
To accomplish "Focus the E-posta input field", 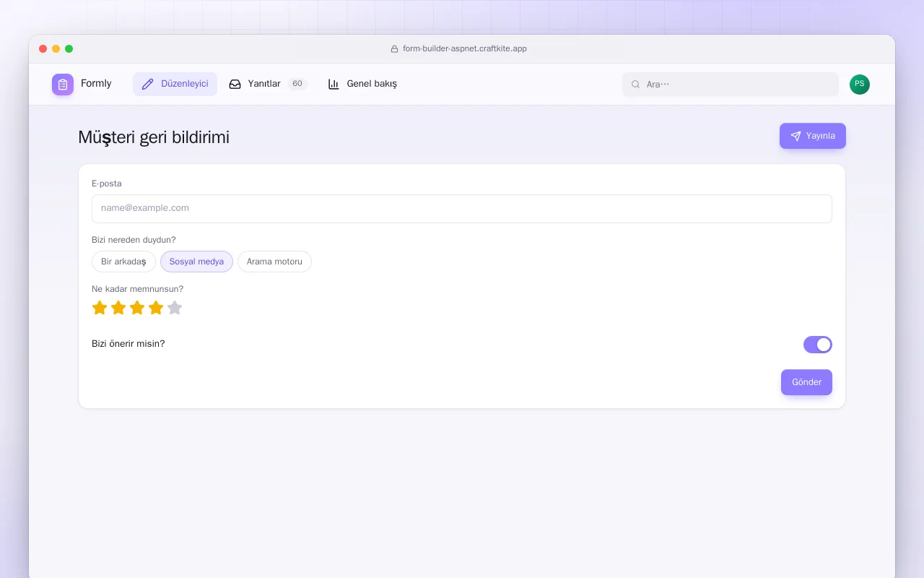I will tap(462, 209).
